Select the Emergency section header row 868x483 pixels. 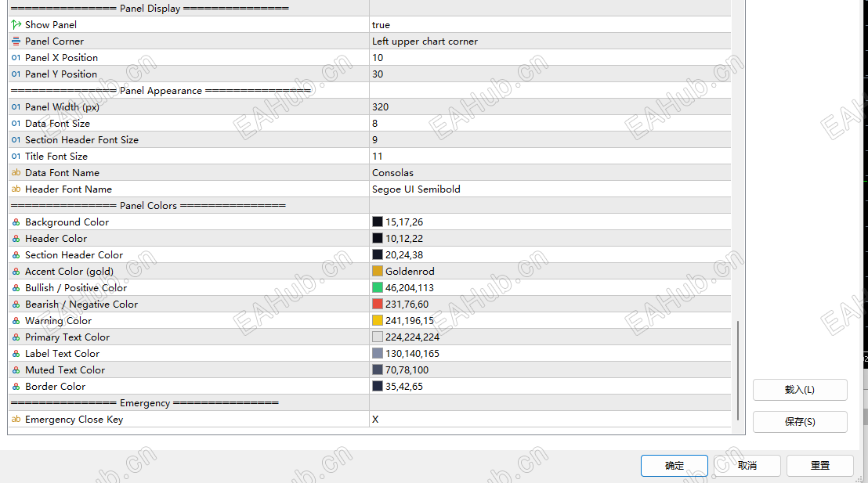coord(370,403)
